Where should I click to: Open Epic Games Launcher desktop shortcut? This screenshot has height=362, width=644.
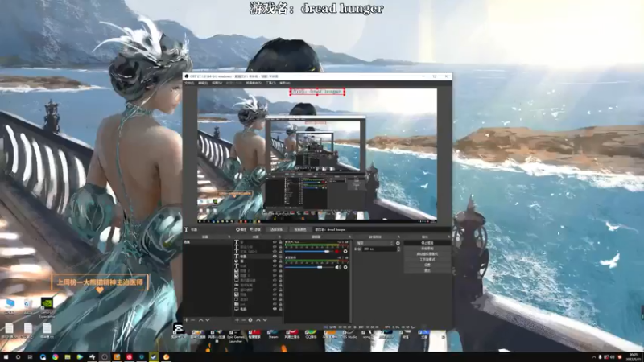235,335
